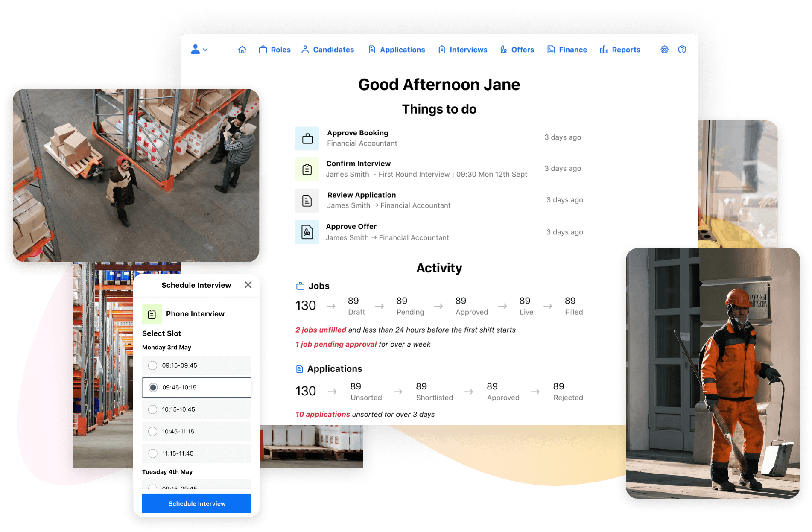
Task: View the 89 Draft jobs
Action: coord(356,306)
